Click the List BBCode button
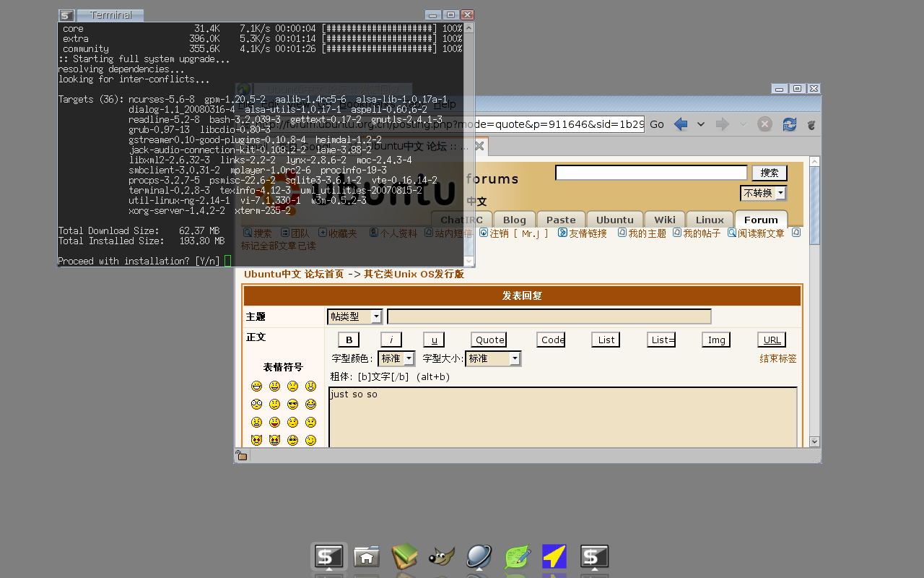Viewport: 924px width, 578px height. (606, 340)
